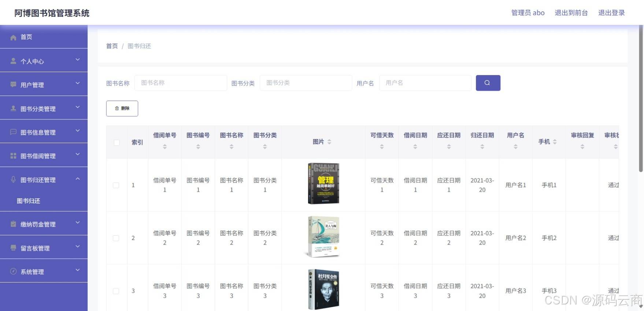The image size is (644, 311).
Task: Open the 系统管理 menu label
Action: coord(32,272)
